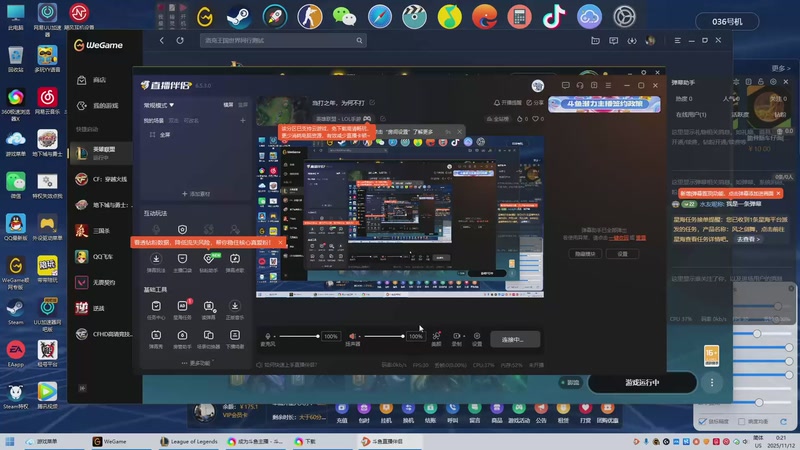The height and width of the screenshot is (450, 800).
Task: Select 英雄联盟 in WeGame game list
Action: [101, 153]
